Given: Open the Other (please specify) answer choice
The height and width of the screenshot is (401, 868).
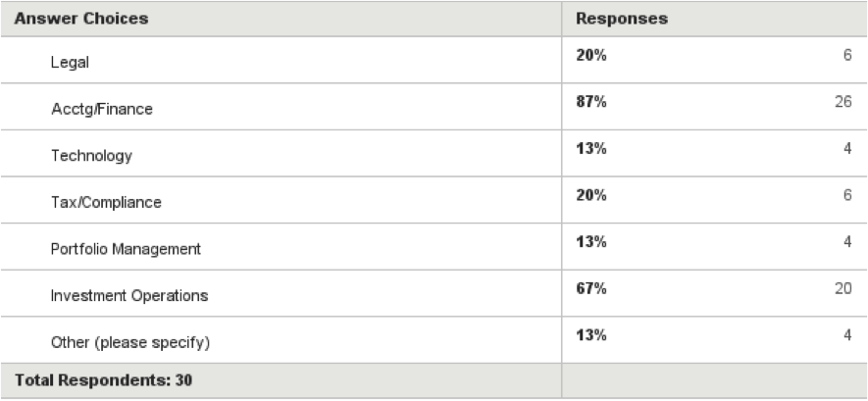Looking at the screenshot, I should [130, 342].
